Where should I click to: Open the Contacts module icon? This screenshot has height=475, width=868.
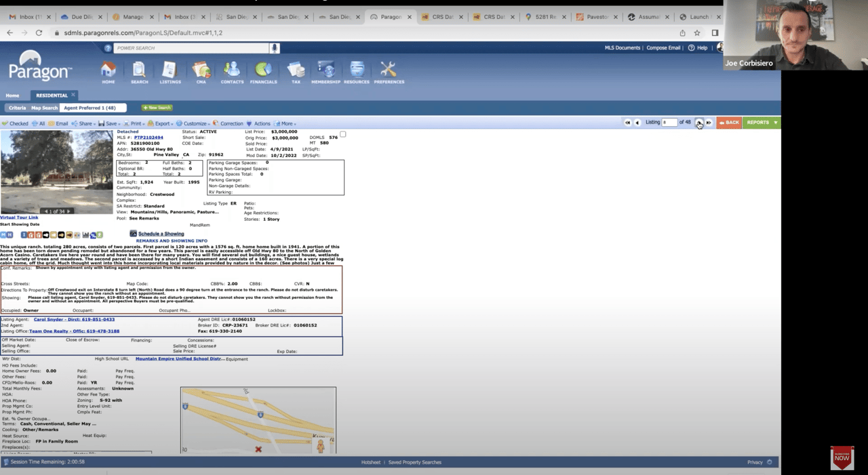(x=232, y=70)
